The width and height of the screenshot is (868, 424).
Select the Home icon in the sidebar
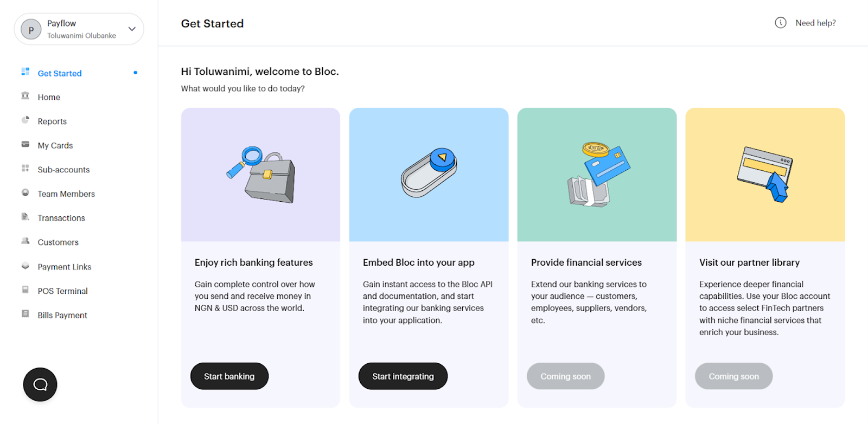[25, 97]
